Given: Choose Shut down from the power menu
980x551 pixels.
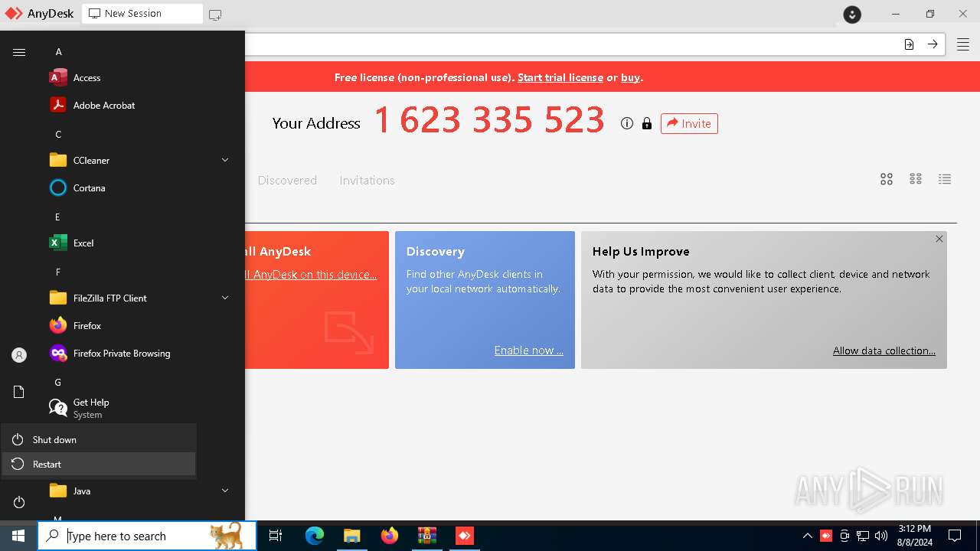Looking at the screenshot, I should tap(98, 440).
